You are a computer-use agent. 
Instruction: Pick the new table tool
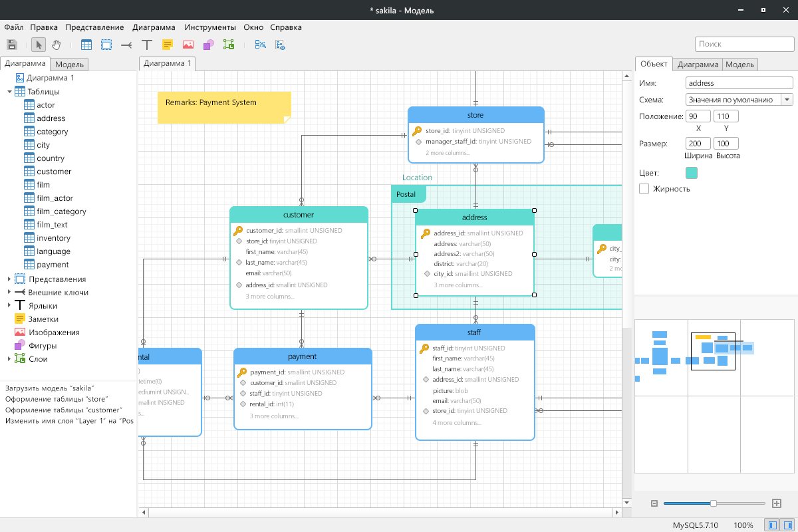coord(86,45)
